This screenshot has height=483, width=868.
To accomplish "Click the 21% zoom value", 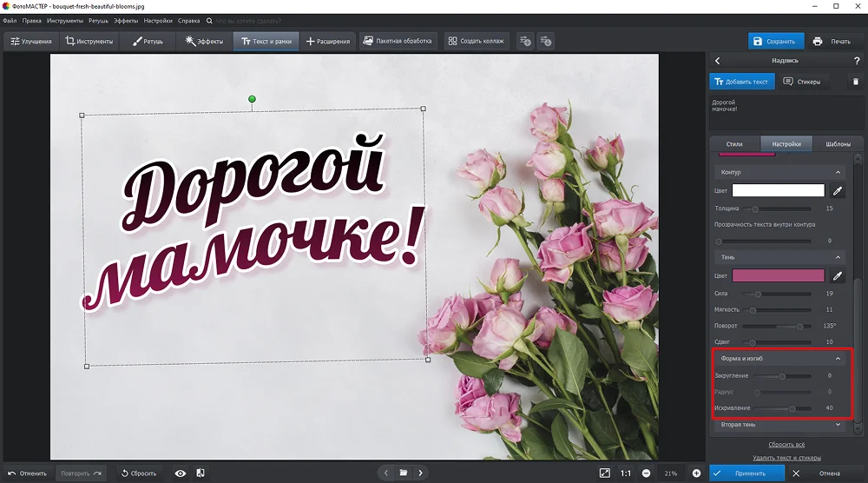I will point(671,473).
